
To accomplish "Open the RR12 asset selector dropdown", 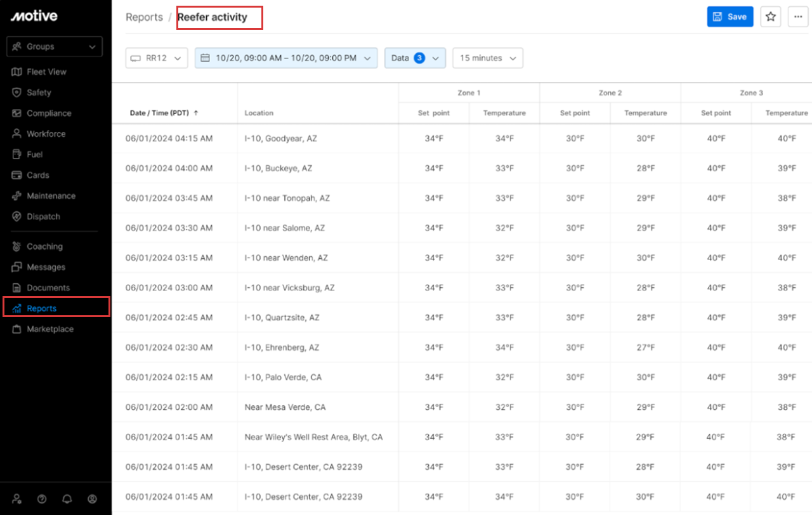I will (x=157, y=58).
